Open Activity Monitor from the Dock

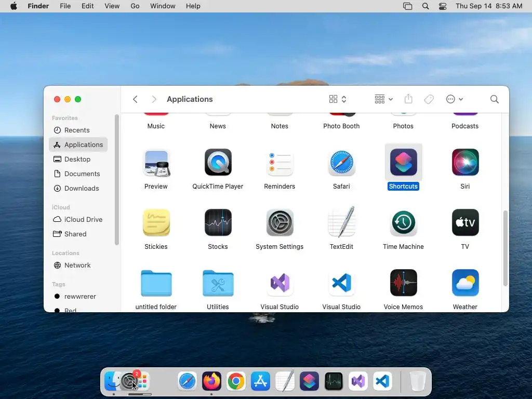334,381
